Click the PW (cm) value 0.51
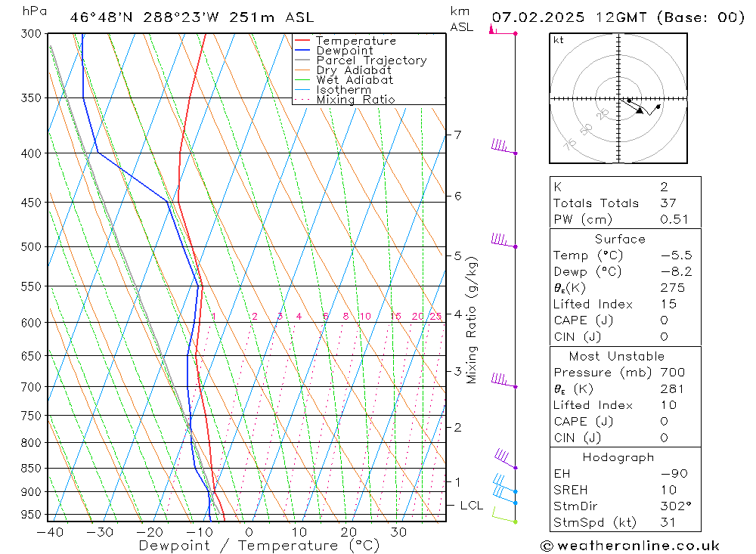 point(674,219)
